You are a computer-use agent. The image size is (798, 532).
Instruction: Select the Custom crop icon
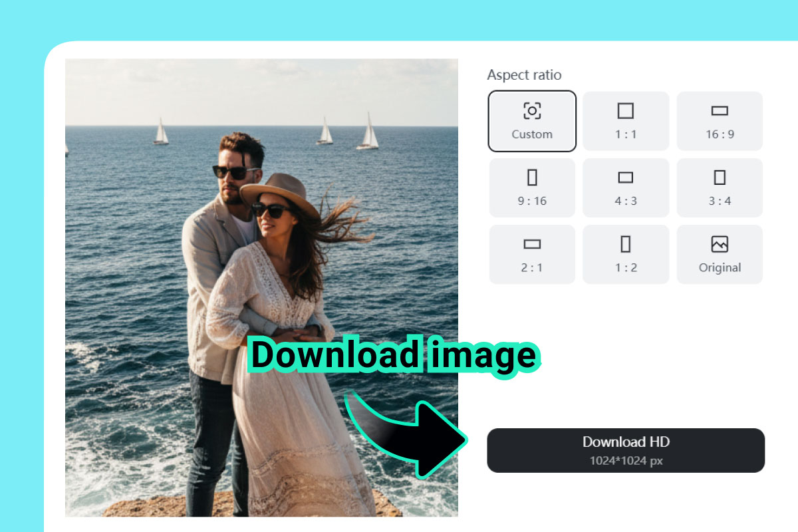click(x=531, y=110)
